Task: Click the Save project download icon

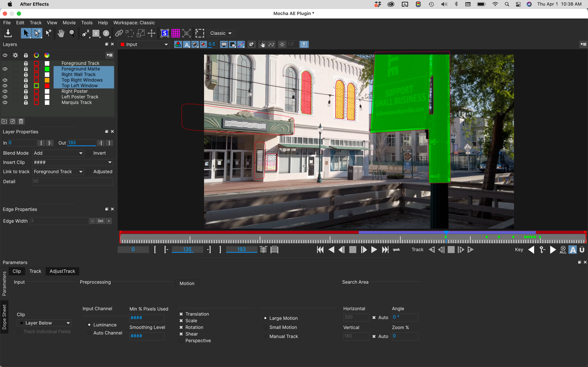Action: point(8,33)
